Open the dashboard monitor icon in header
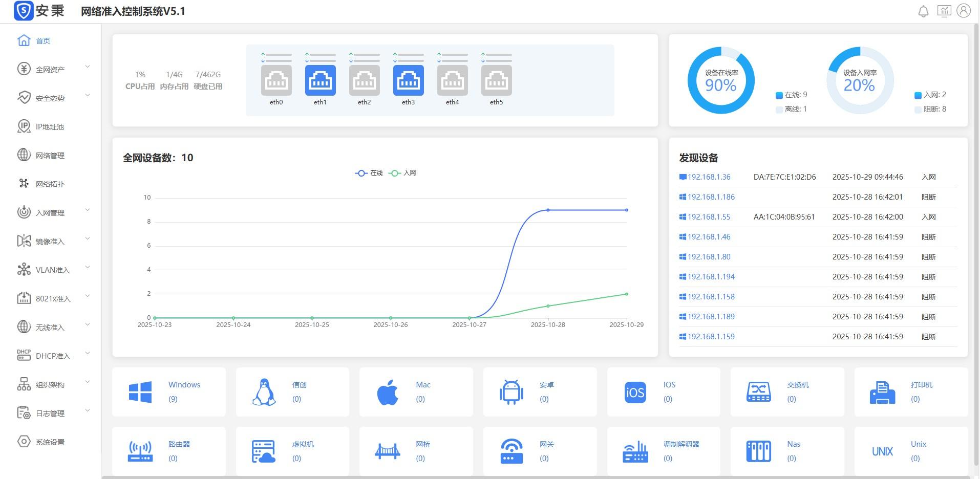This screenshot has width=980, height=479. 944,11
